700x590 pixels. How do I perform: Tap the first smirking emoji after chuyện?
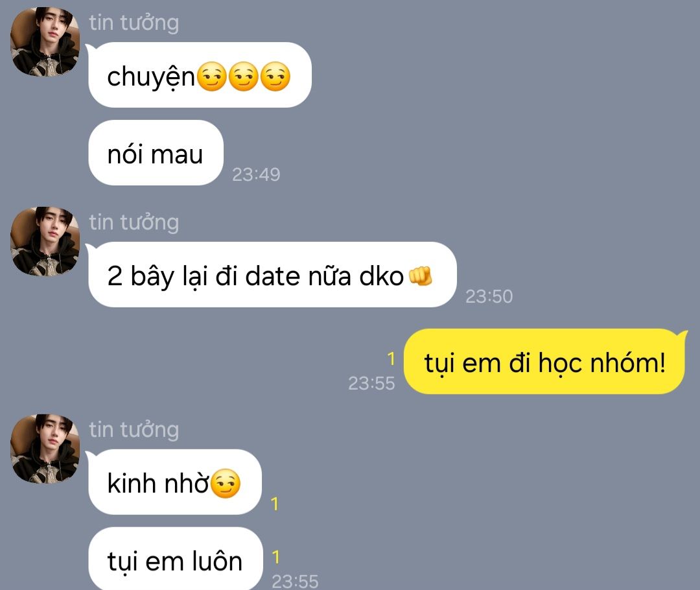click(211, 77)
